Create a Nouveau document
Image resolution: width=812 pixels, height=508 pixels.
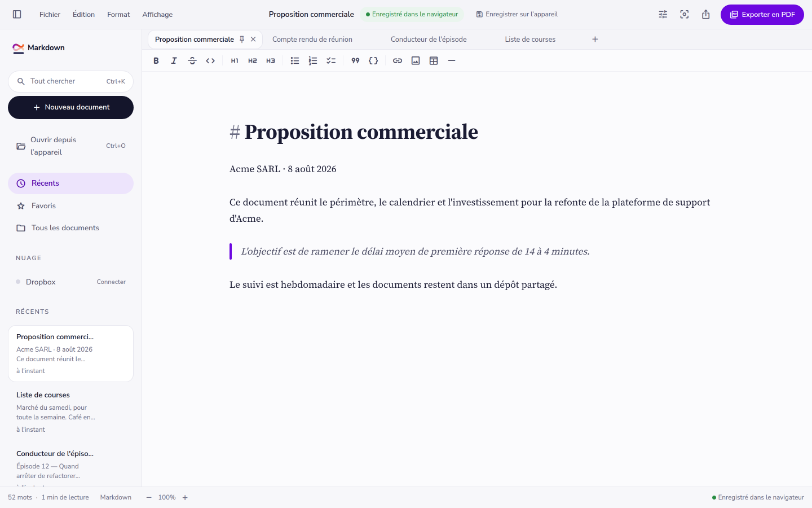click(70, 107)
